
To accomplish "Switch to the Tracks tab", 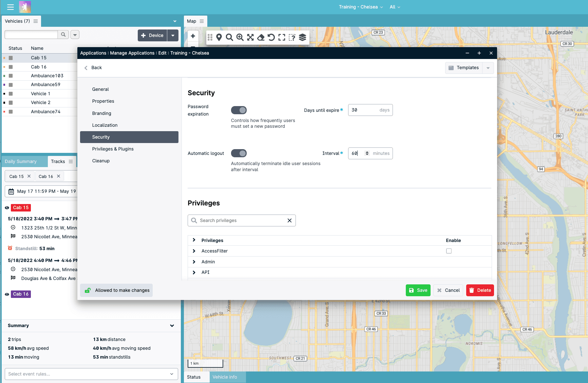I will (x=58, y=161).
